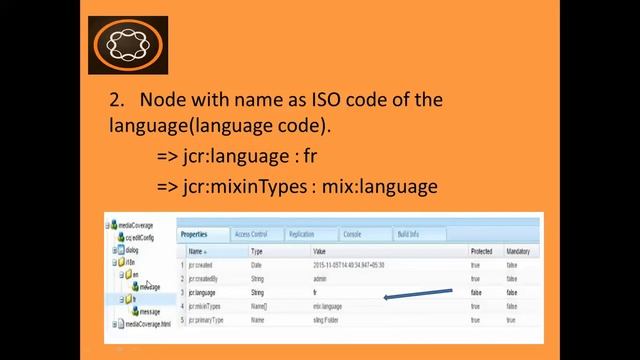
Task: Click the mediaCoverage component node icon
Action: click(114, 225)
